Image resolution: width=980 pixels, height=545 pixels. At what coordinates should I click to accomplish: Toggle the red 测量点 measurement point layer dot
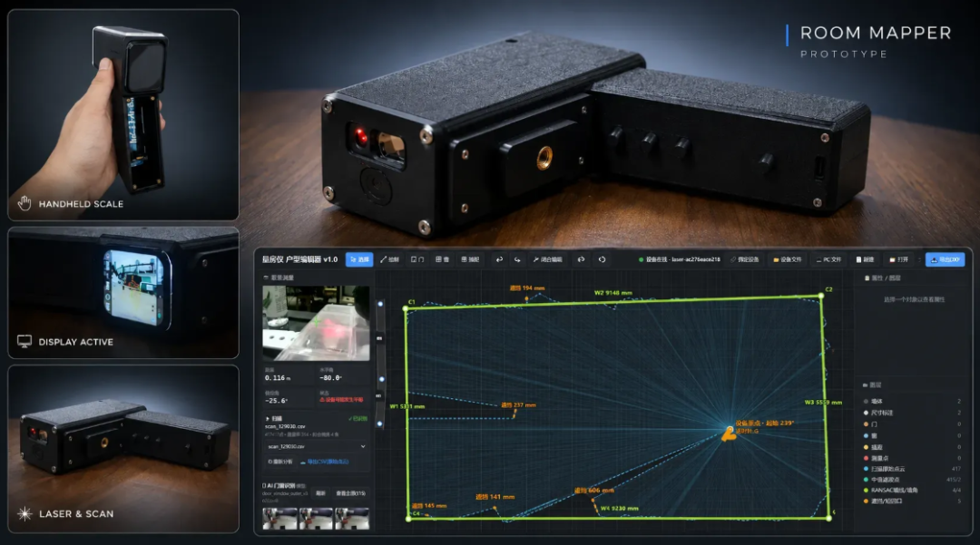point(866,458)
